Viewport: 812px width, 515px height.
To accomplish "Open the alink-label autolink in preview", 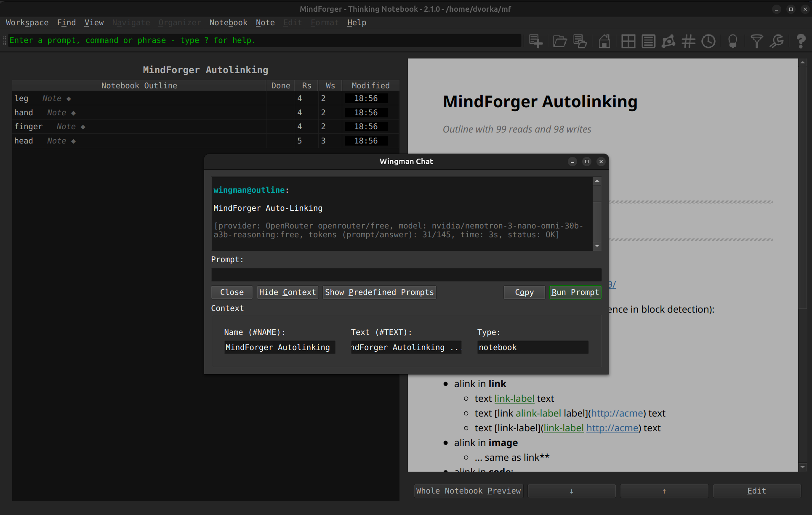I will pyautogui.click(x=538, y=413).
